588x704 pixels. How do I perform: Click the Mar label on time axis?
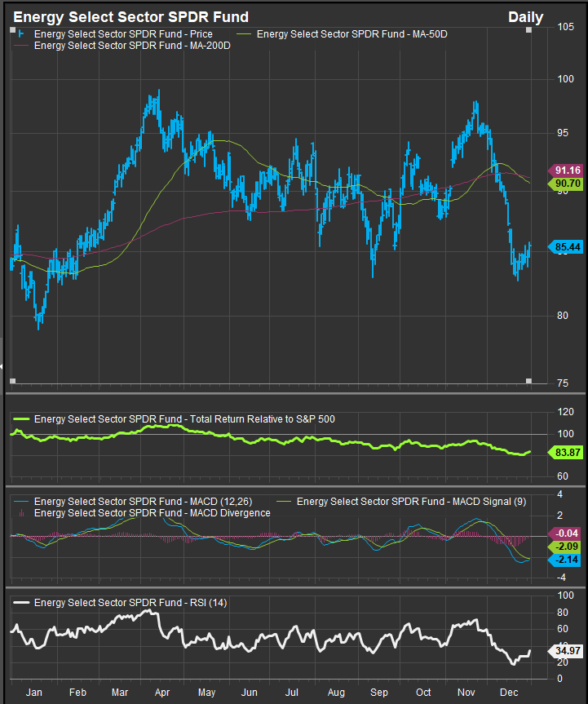pos(120,693)
